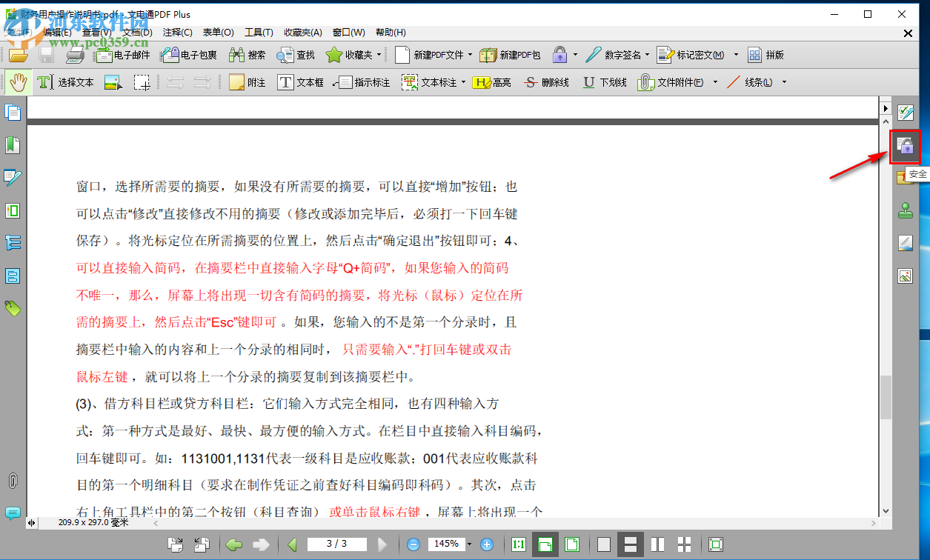Viewport: 930px width, 560px height.
Task: Click the zoom out minus control
Action: [414, 543]
